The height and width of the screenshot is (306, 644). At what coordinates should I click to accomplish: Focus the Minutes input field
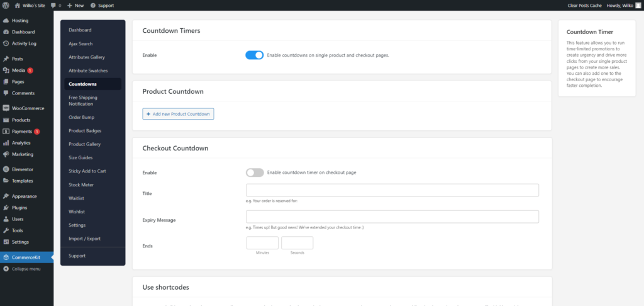262,242
